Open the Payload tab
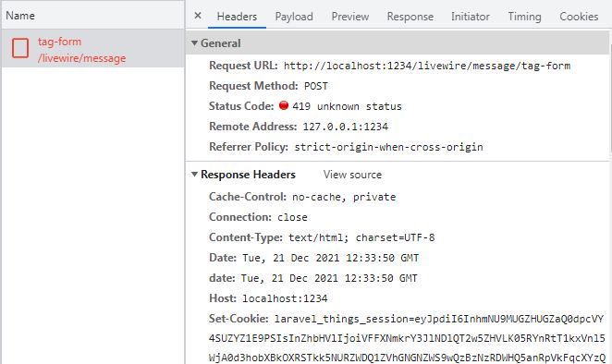The width and height of the screenshot is (612, 364). coord(294,17)
